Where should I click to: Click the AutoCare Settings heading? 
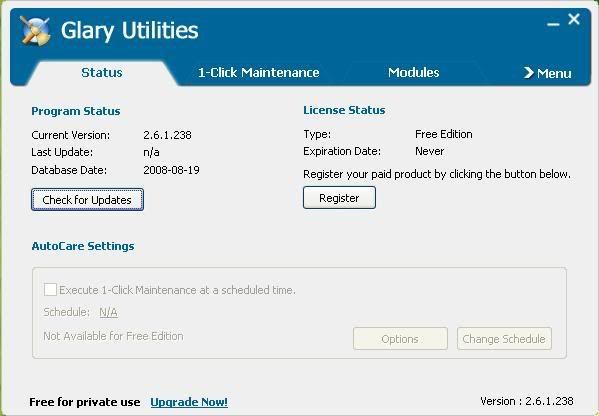click(83, 246)
